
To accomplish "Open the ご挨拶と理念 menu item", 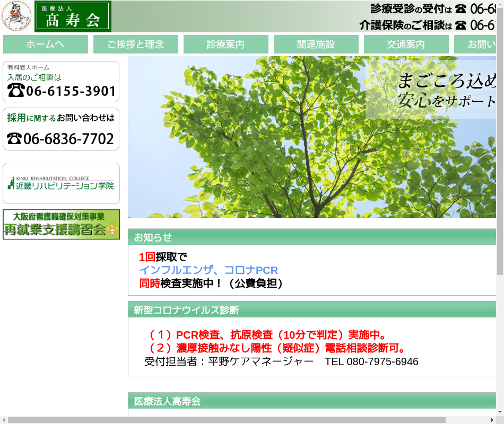I will [136, 45].
